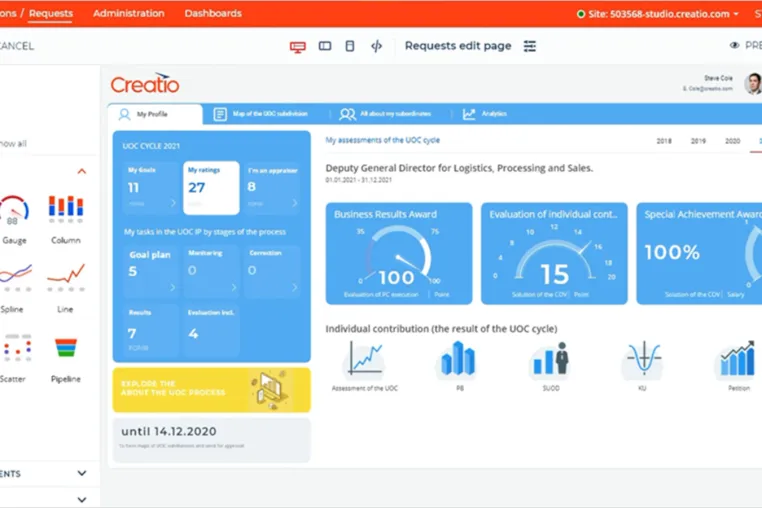The image size is (762, 508).
Task: Click the Requests edit page title
Action: coord(458,46)
